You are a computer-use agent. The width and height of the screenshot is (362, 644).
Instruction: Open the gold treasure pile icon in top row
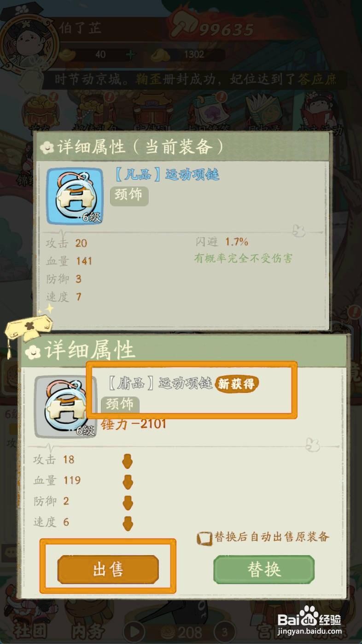click(x=41, y=111)
